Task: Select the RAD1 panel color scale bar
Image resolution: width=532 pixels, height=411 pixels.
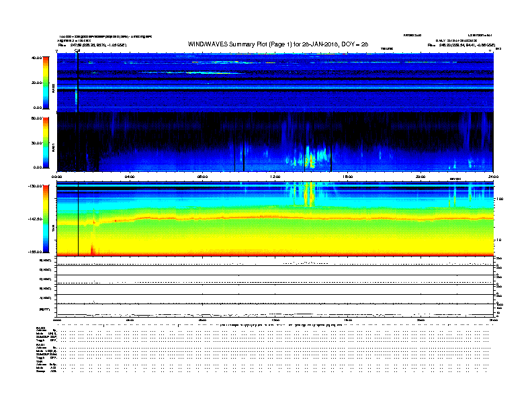Action: [x=46, y=142]
